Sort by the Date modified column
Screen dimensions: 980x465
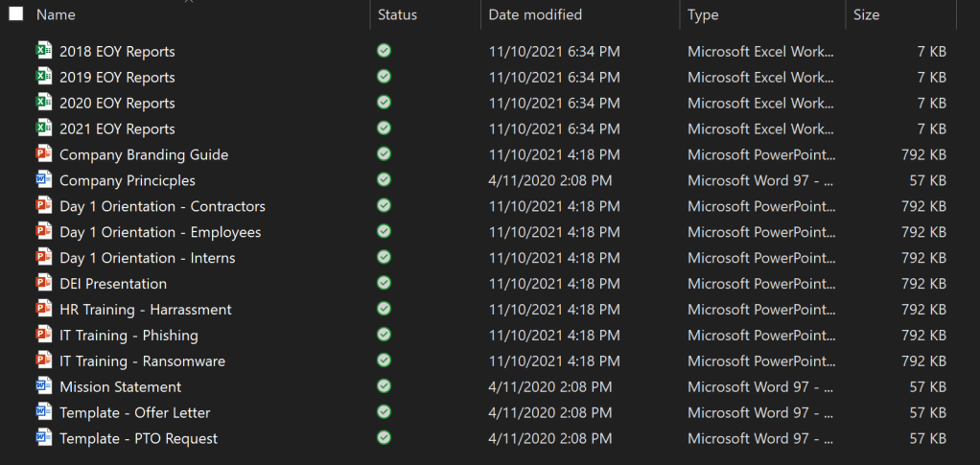535,15
